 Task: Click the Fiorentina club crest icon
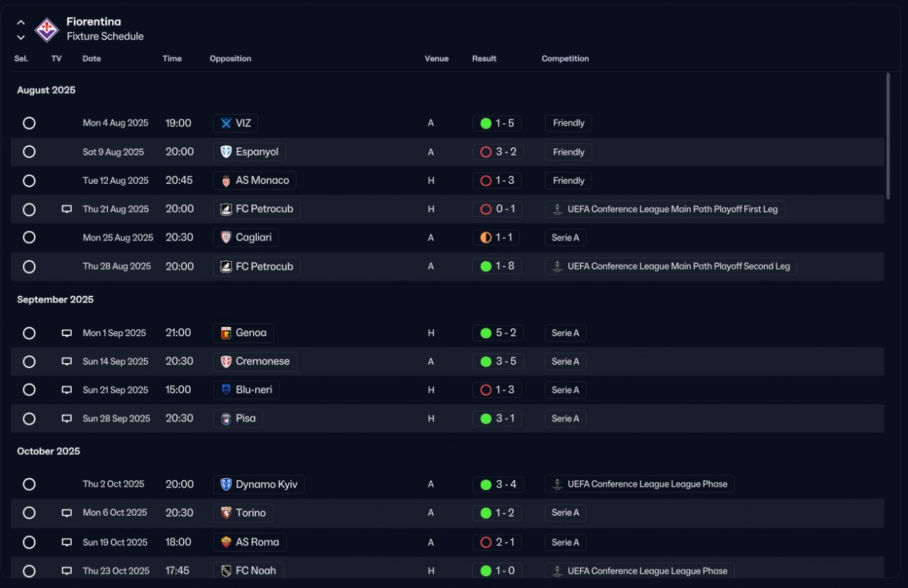tap(47, 29)
